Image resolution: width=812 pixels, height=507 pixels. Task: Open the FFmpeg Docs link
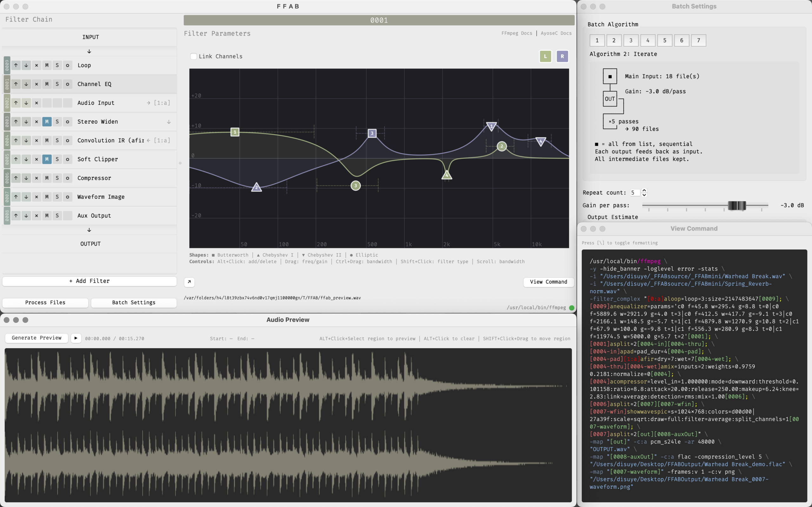click(516, 33)
